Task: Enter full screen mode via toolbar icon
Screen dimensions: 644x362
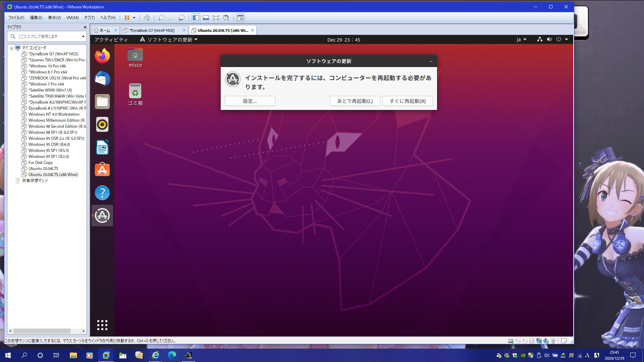Action: tap(216, 18)
